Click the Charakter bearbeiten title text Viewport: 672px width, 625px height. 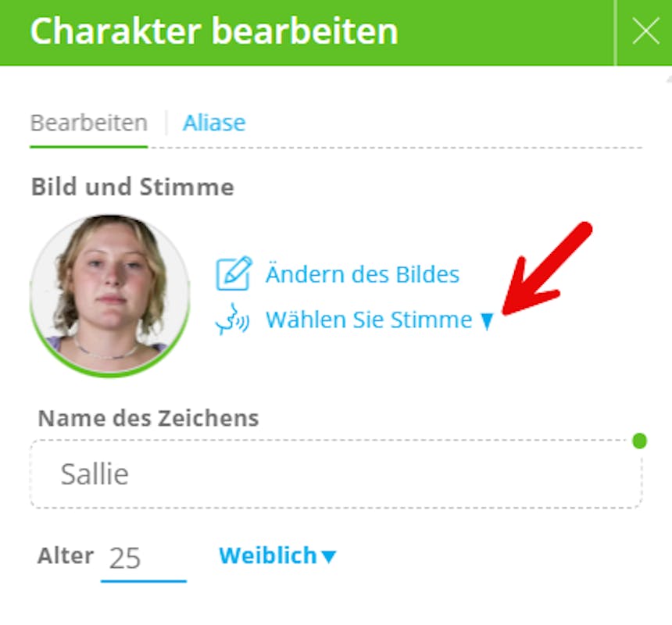214,32
